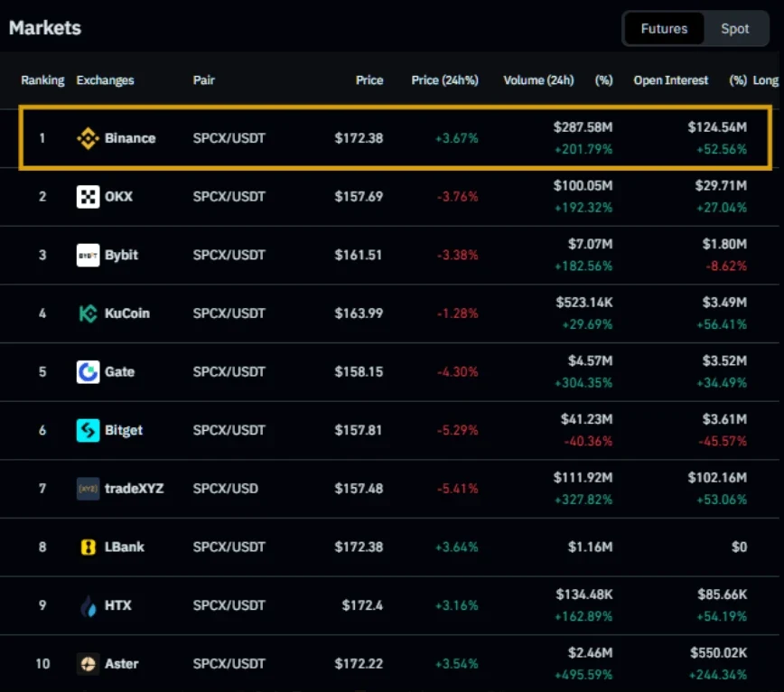This screenshot has height=692, width=784.
Task: Click the HTX exchange logo
Action: click(x=88, y=605)
